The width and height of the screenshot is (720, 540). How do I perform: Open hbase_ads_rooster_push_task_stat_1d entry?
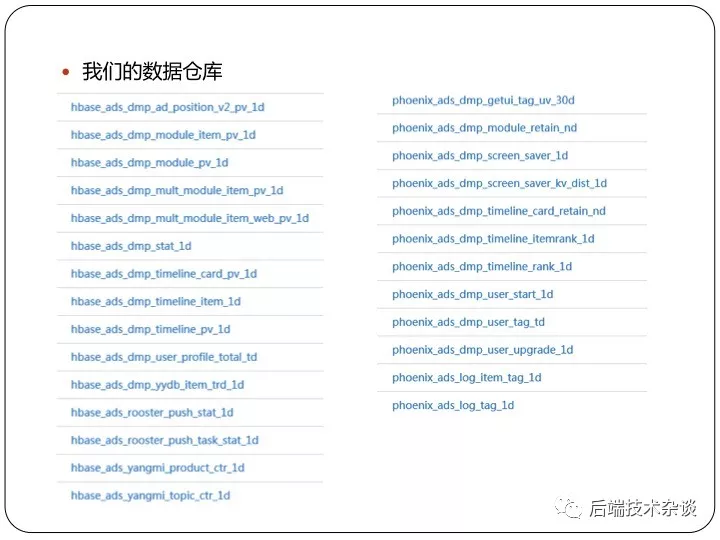tap(164, 440)
